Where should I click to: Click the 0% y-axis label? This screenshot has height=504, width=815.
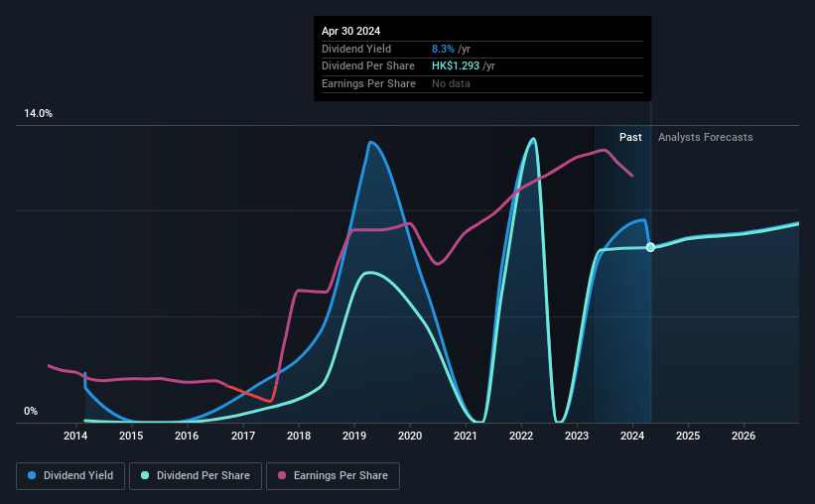31,411
